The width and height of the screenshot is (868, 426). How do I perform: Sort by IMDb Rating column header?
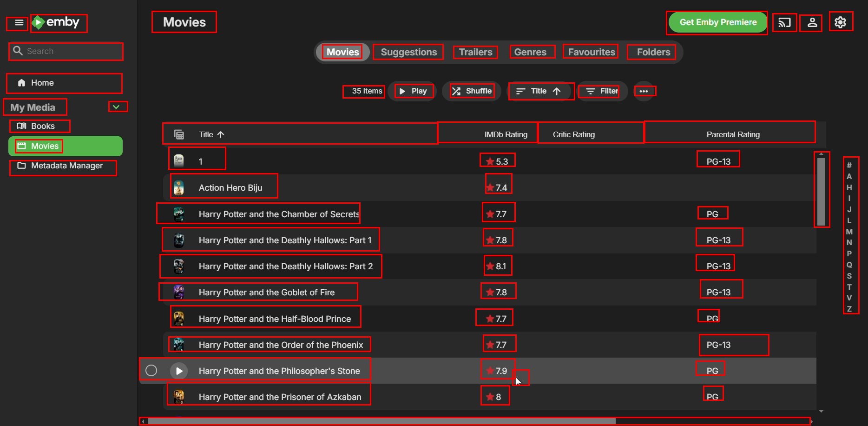[x=506, y=134]
